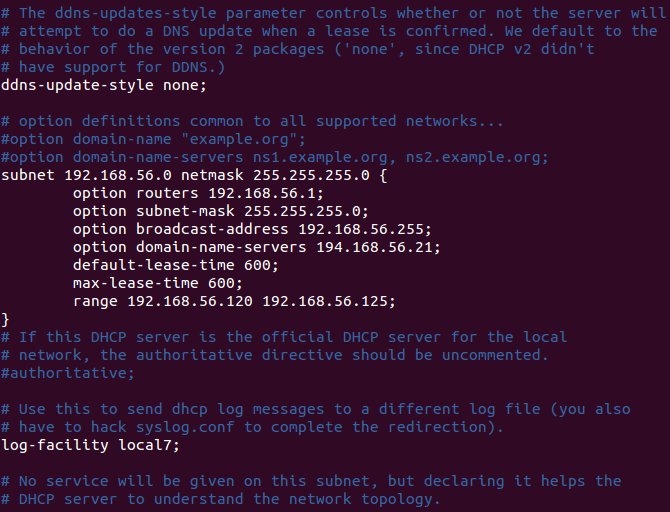Click the commented #authoritative; line
Screen dimensions: 670x512
(68, 373)
